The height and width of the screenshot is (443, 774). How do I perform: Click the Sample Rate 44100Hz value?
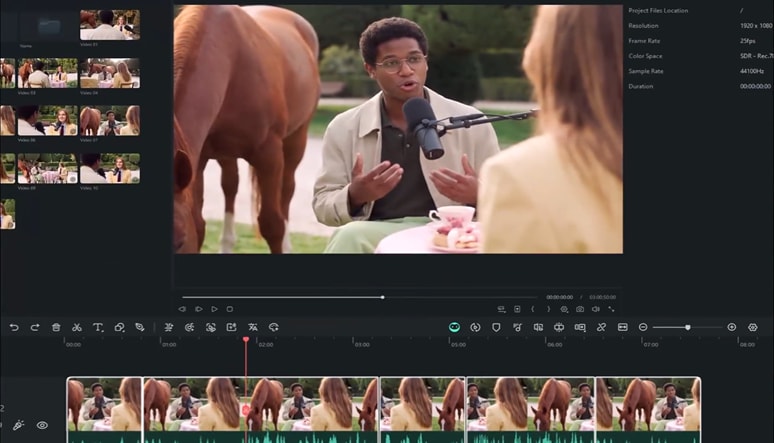click(752, 71)
